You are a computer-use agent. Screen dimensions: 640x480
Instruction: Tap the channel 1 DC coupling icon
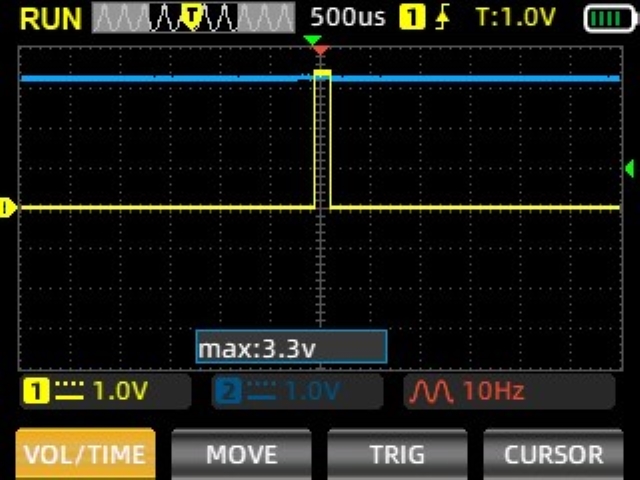[69, 391]
